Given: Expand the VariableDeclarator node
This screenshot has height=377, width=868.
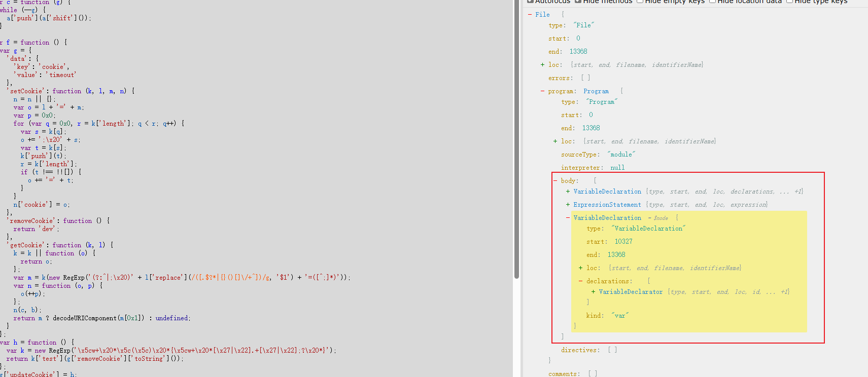Looking at the screenshot, I should click(x=593, y=292).
